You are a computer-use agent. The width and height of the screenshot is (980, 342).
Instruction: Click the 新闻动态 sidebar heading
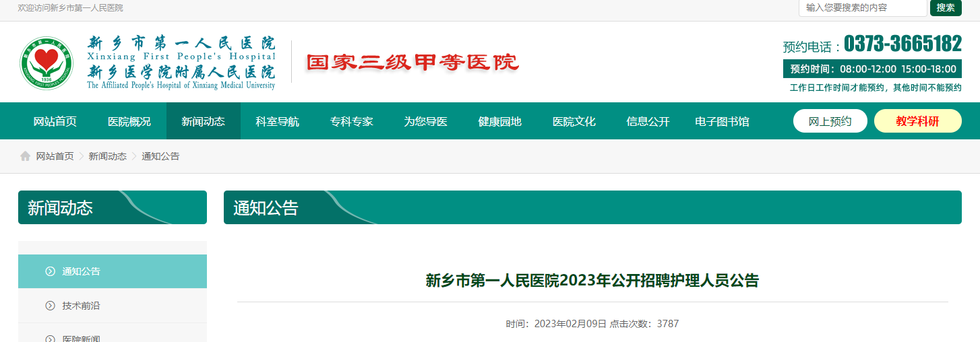[113, 207]
